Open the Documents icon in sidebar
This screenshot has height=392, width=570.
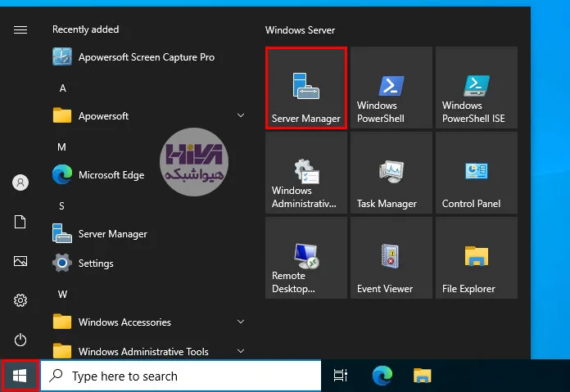pos(20,222)
